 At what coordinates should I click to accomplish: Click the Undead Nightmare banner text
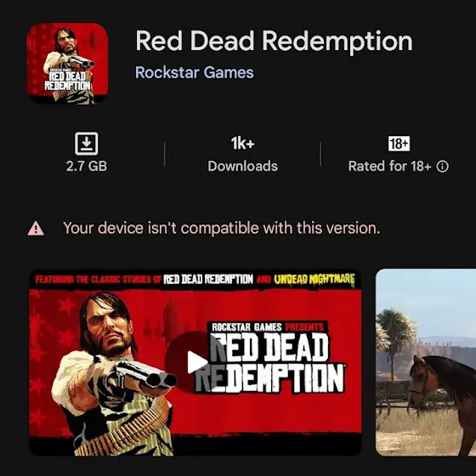[x=314, y=280]
